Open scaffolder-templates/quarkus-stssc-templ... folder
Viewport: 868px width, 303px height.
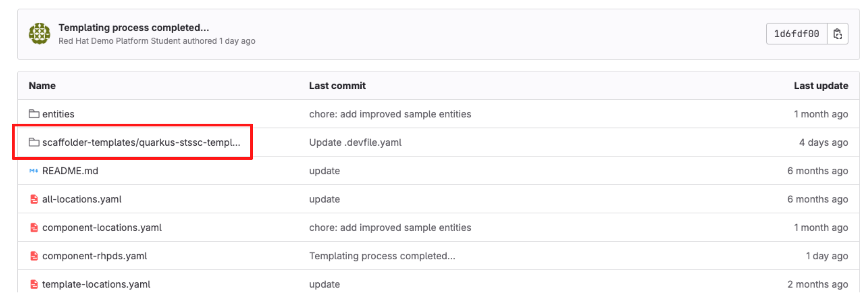coord(141,142)
